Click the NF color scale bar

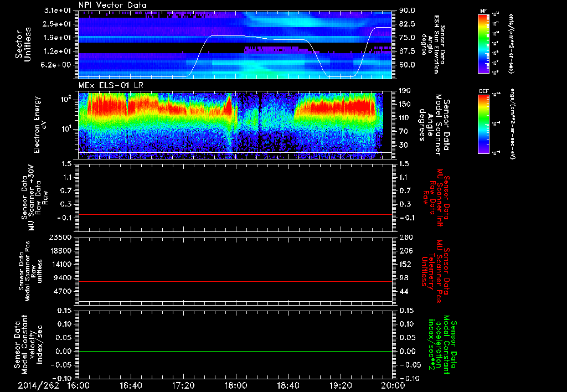(x=483, y=44)
